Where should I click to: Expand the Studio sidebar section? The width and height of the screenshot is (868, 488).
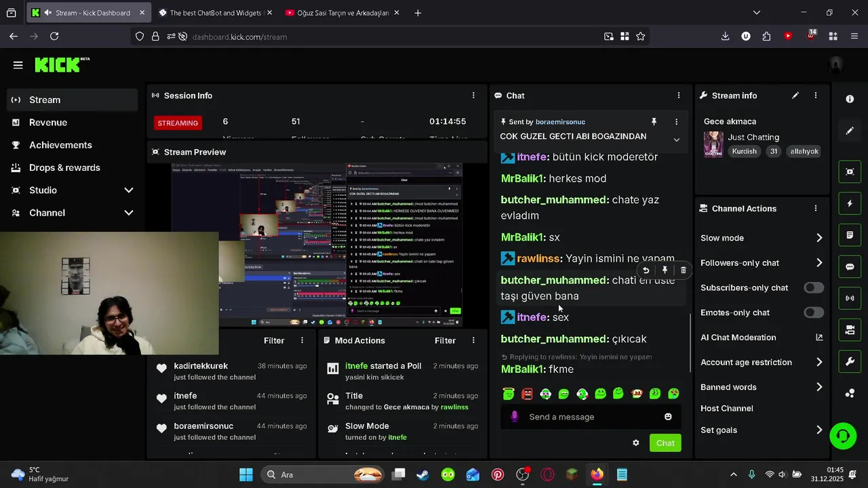pyautogui.click(x=129, y=190)
